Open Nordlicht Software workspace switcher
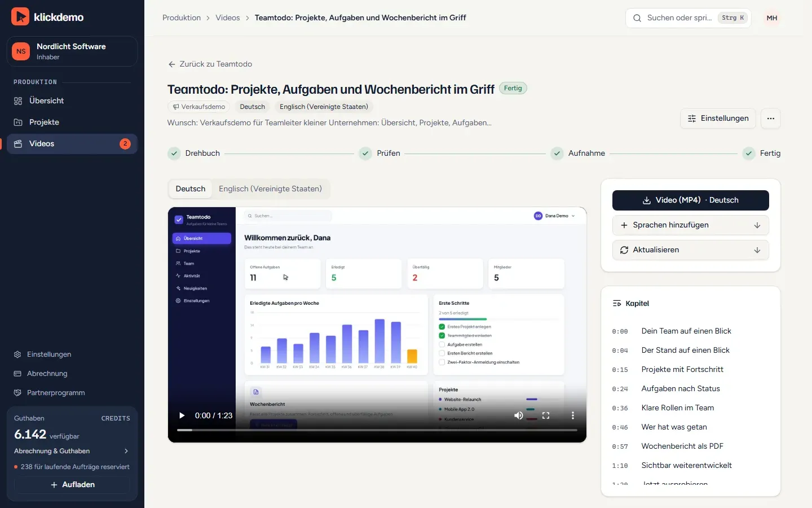The width and height of the screenshot is (812, 508). (72, 51)
